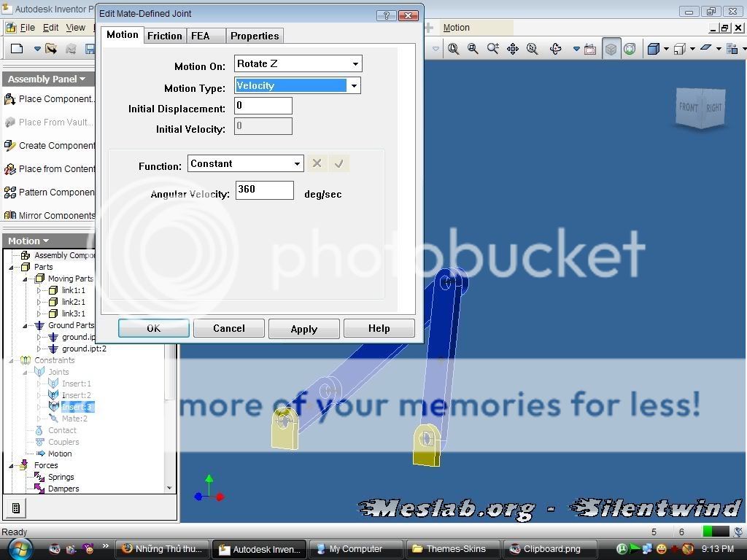
Task: Click the Zoom All toolbar icon
Action: [x=453, y=49]
